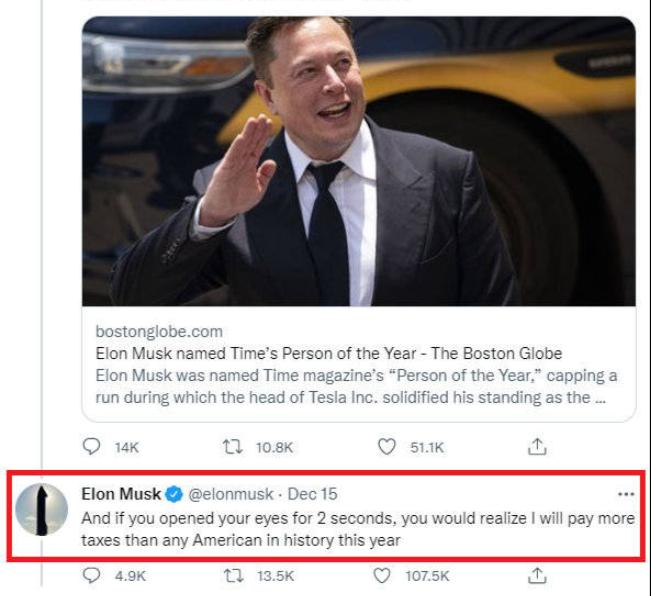
Task: Open Elon Musk's rocket profile picture
Action: (x=42, y=509)
